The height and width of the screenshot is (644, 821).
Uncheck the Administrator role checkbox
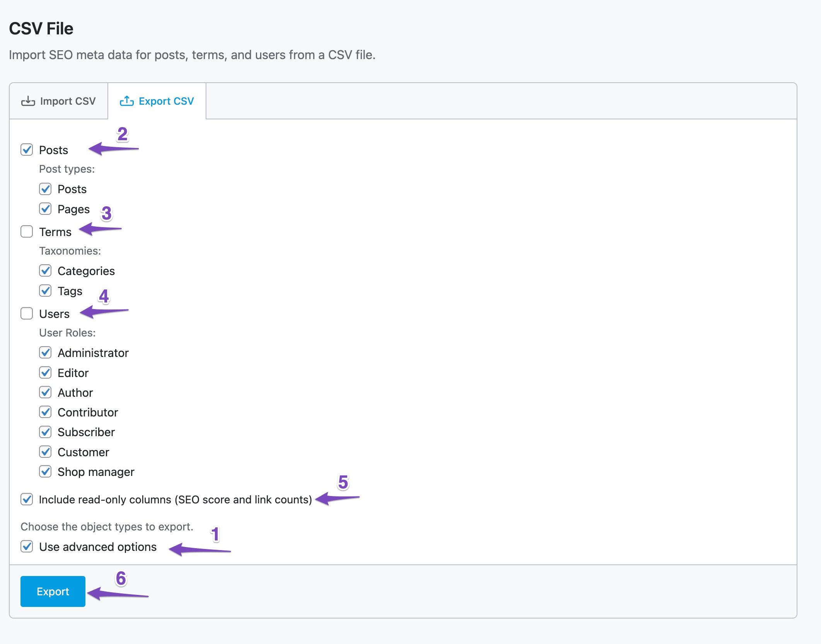click(x=45, y=353)
